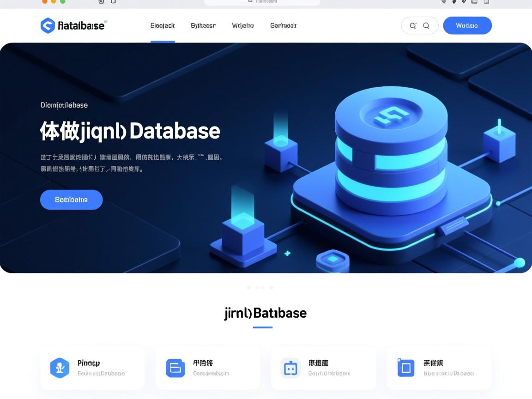Click the new tab icon in the browser toolbar
532x399 pixels.
click(113, 2)
